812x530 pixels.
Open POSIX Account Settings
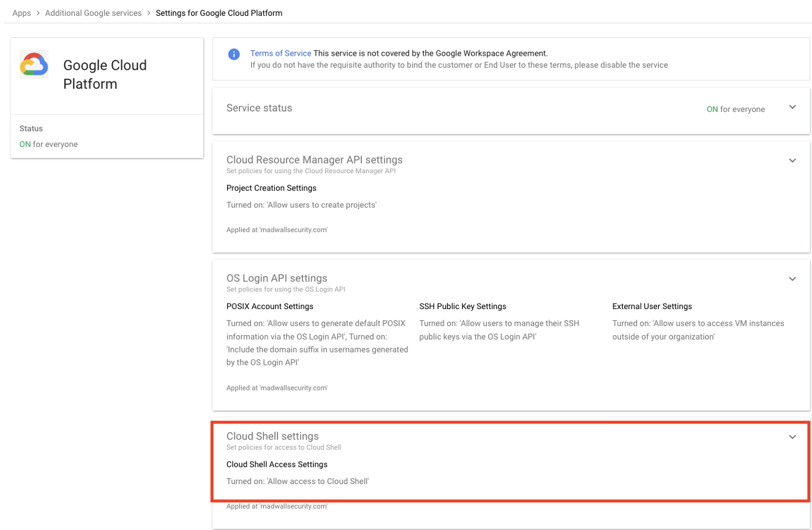click(269, 306)
